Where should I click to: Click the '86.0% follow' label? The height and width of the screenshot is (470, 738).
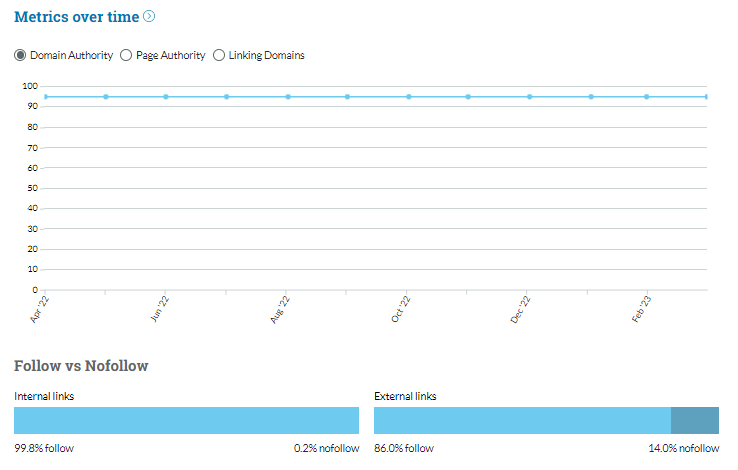404,448
